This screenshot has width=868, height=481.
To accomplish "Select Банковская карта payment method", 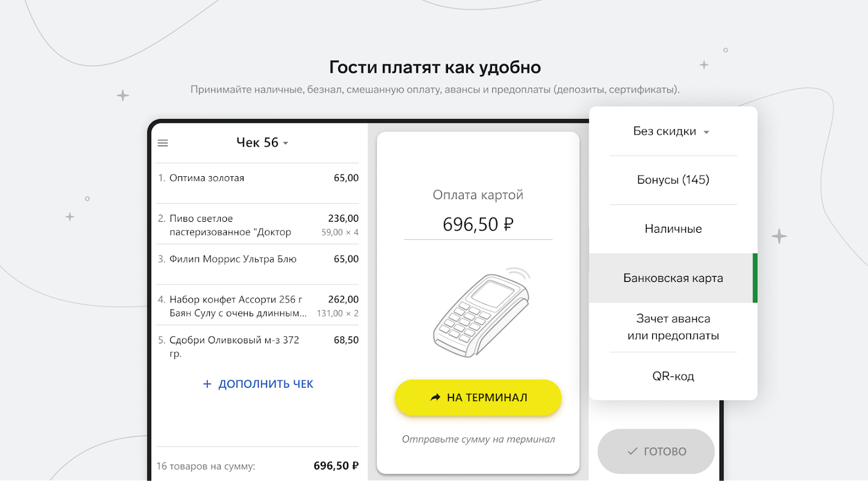I will 673,278.
